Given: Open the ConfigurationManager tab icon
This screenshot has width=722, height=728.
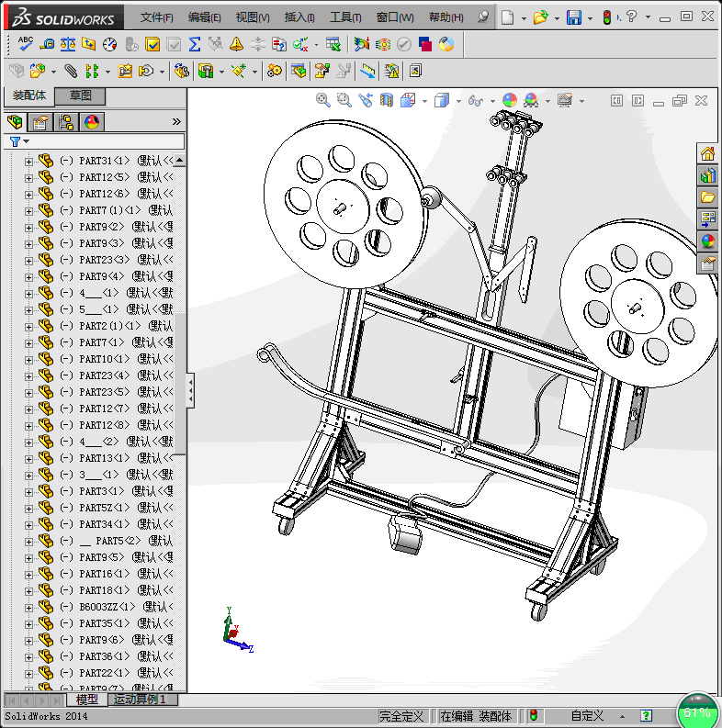Looking at the screenshot, I should 66,122.
